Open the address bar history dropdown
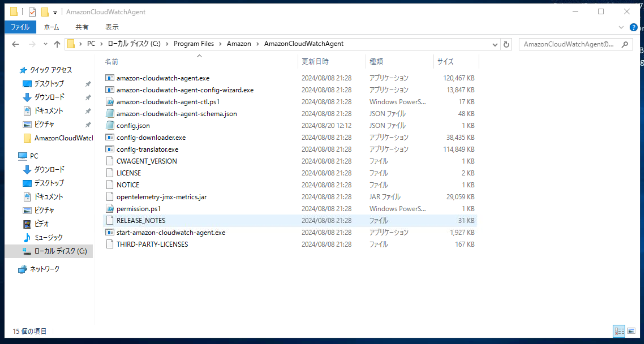Screen dimensions: 644x344 [x=495, y=44]
